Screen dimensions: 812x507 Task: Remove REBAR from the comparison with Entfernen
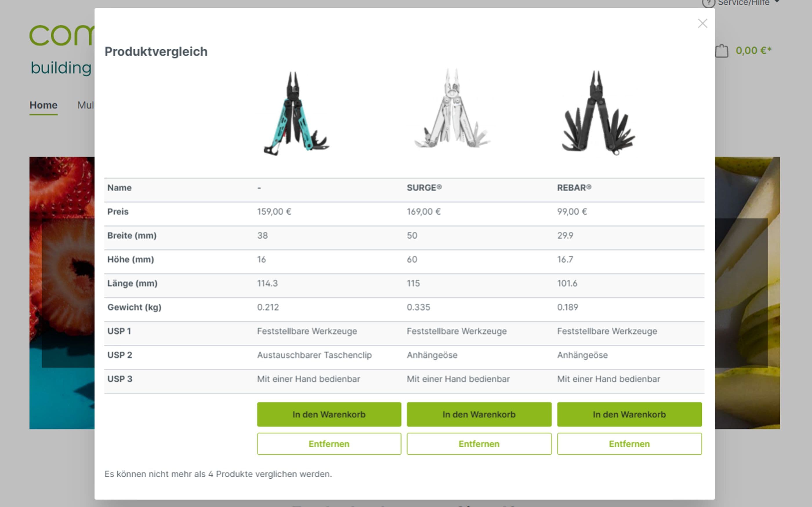pyautogui.click(x=630, y=444)
